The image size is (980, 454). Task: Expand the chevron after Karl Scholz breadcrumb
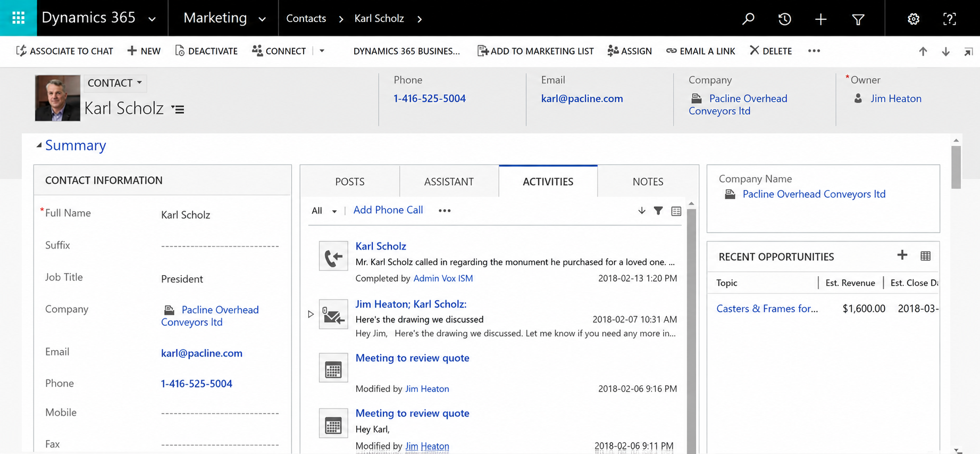[x=420, y=19]
